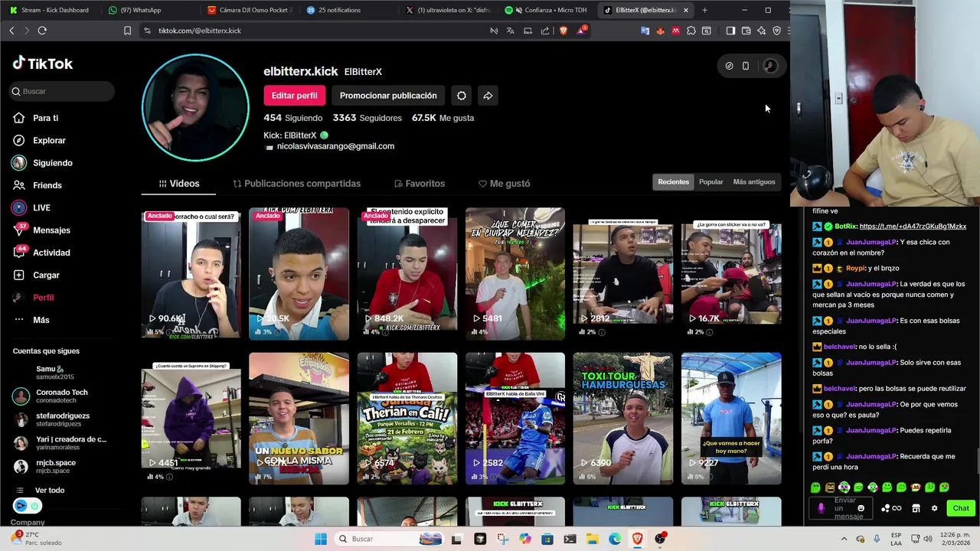This screenshot has height=551, width=980.
Task: Open Coronado Tech followed account
Action: pos(61,396)
